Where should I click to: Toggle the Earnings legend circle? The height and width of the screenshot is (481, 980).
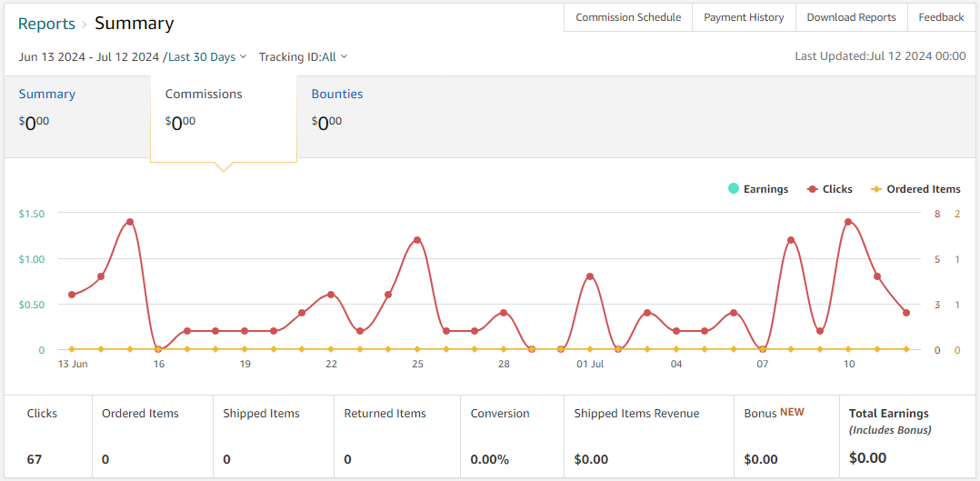click(734, 189)
